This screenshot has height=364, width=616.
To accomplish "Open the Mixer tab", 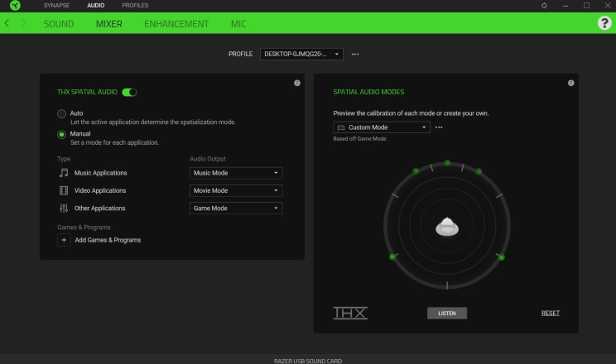I will [108, 23].
